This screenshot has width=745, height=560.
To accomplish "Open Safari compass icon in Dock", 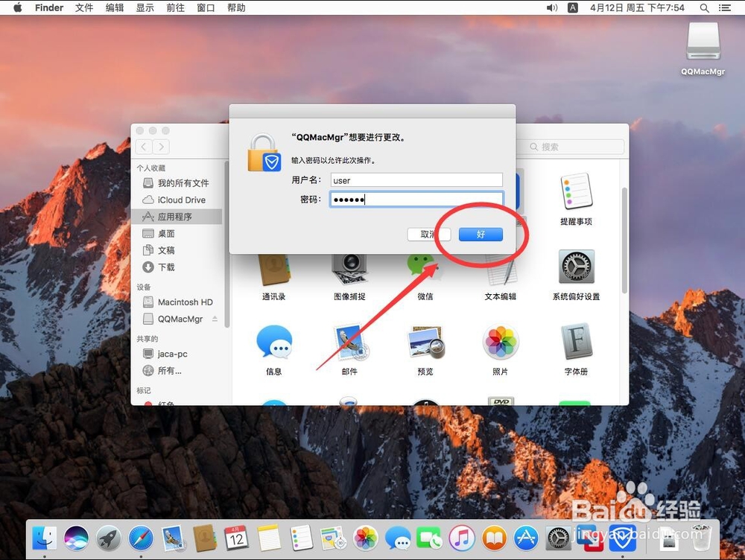I will pos(141,538).
